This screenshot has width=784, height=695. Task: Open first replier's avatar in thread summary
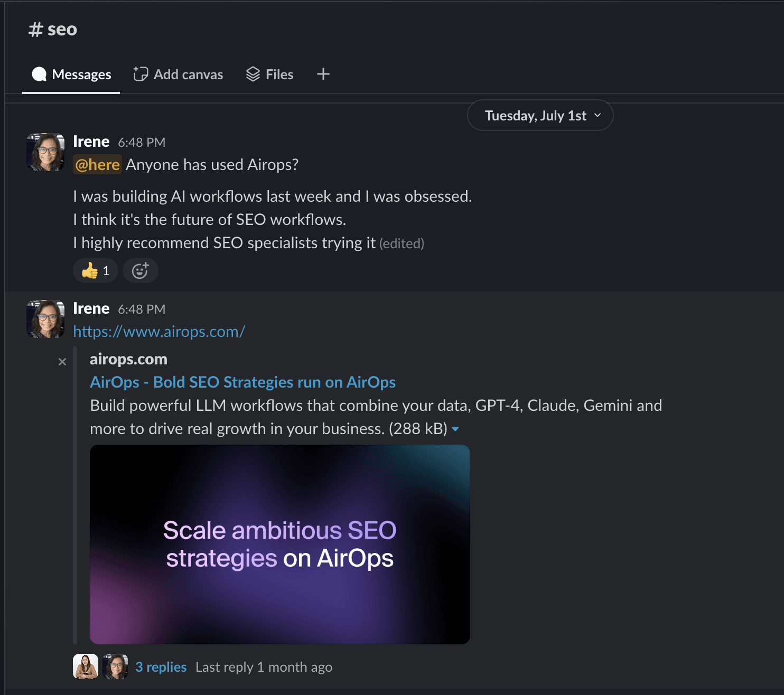click(86, 666)
